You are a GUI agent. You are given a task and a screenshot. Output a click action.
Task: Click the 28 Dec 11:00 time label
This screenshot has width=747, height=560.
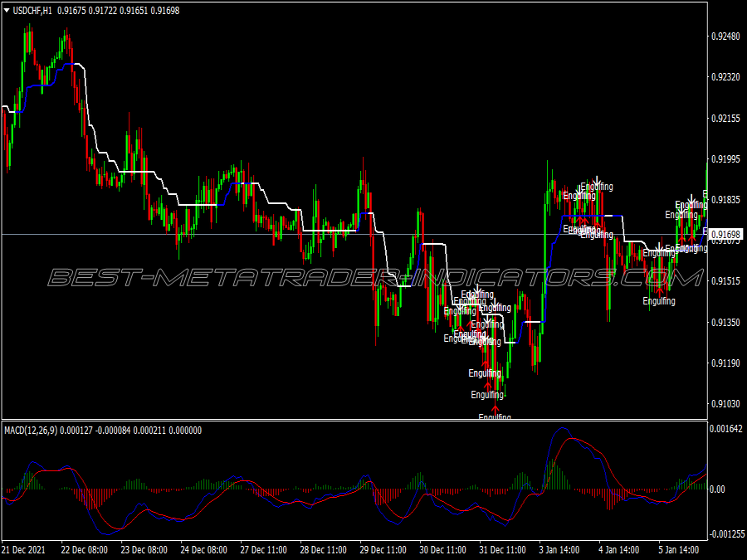click(324, 549)
